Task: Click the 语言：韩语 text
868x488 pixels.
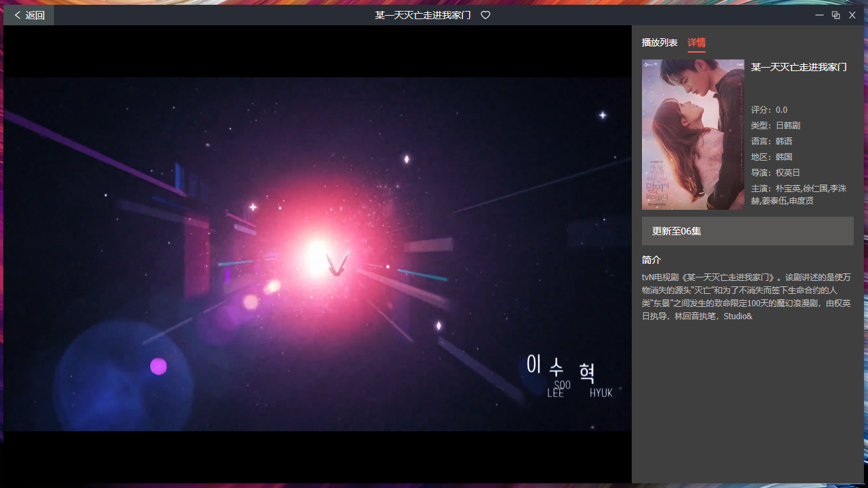Action: point(772,141)
